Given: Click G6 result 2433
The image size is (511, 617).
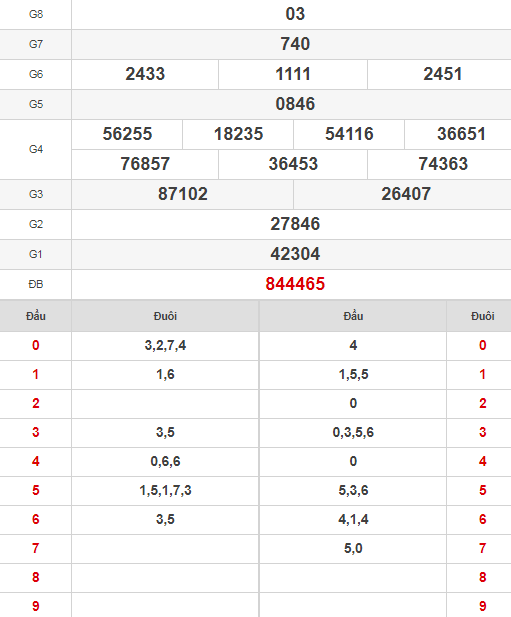Looking at the screenshot, I should 145,74.
